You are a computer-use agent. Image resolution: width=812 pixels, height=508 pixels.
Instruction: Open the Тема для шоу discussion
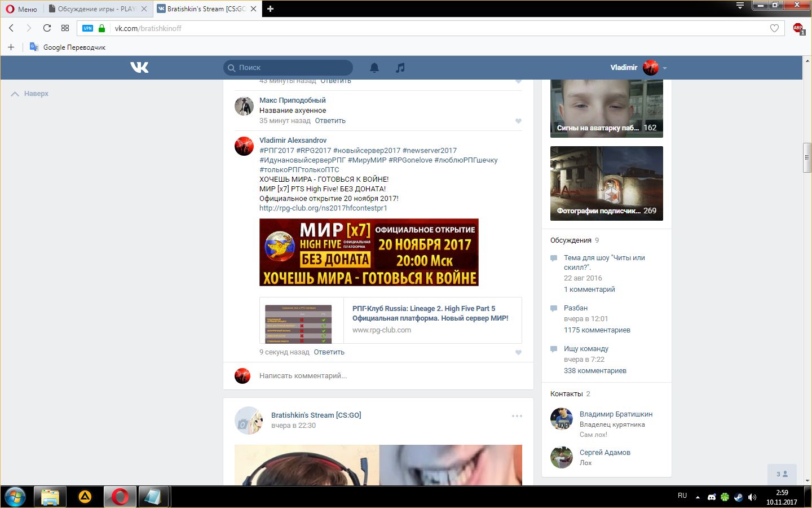tap(604, 262)
